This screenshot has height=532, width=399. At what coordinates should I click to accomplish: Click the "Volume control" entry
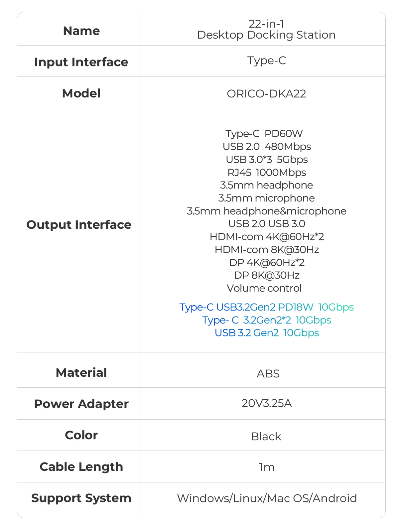pyautogui.click(x=264, y=288)
